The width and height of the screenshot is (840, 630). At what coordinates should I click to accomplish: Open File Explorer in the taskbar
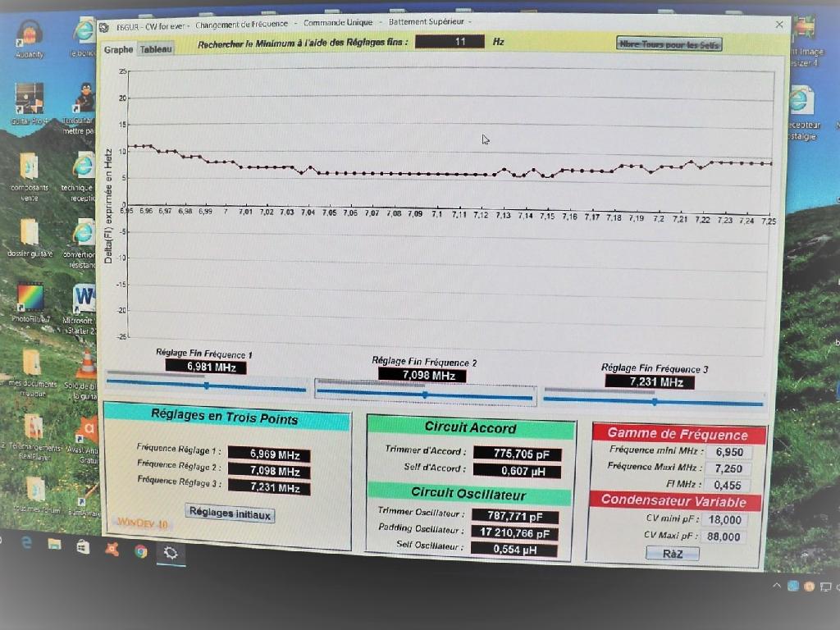54,544
